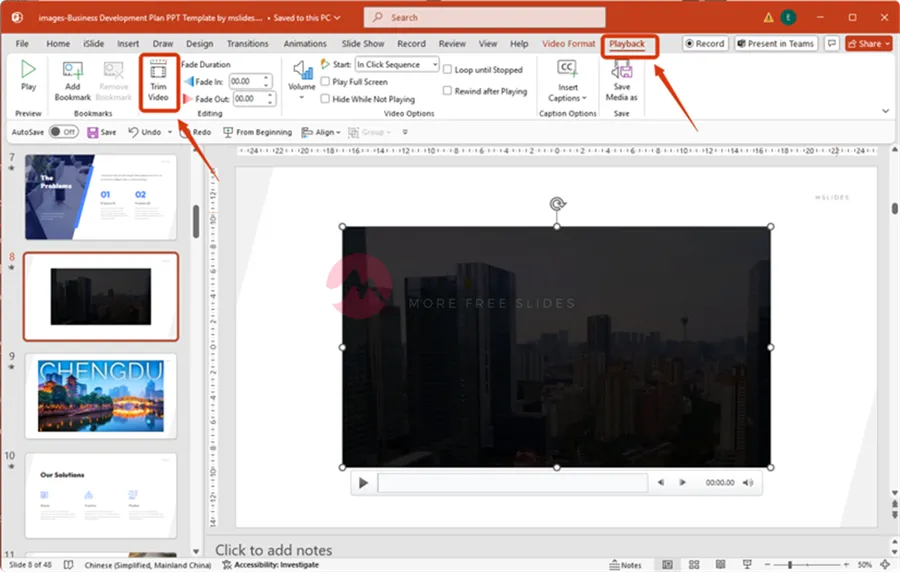Open the Share button dropdown
Screen dimensions: 900x572
coord(868,44)
